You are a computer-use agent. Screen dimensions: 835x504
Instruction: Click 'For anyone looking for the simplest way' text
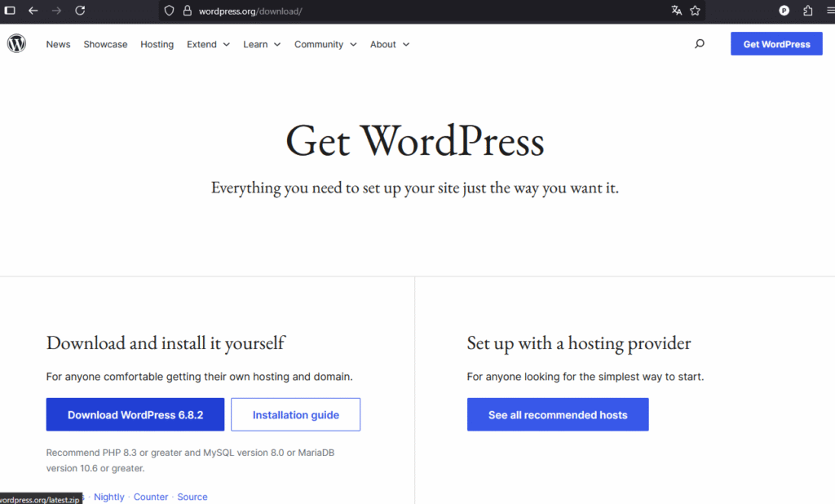(x=585, y=377)
